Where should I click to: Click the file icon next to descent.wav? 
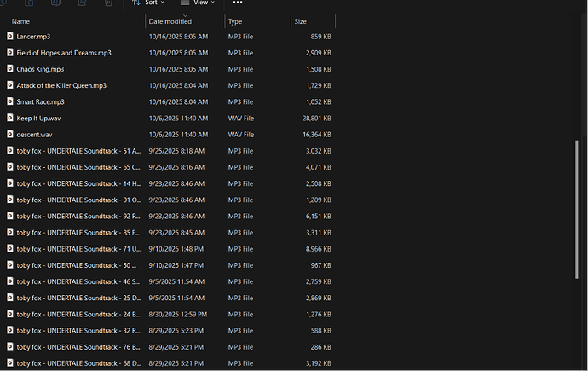[10, 134]
